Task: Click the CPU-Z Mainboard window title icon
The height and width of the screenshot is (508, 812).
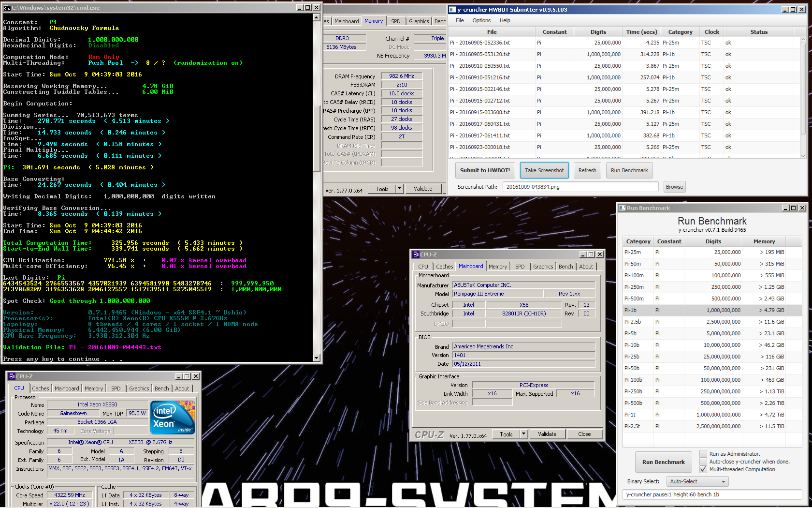Action: point(416,254)
